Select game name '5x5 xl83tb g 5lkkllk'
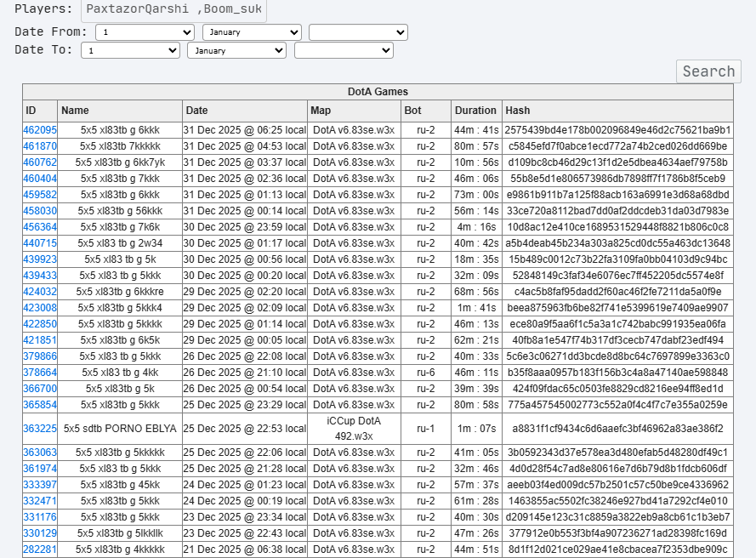This screenshot has height=558, width=756. 120,533
